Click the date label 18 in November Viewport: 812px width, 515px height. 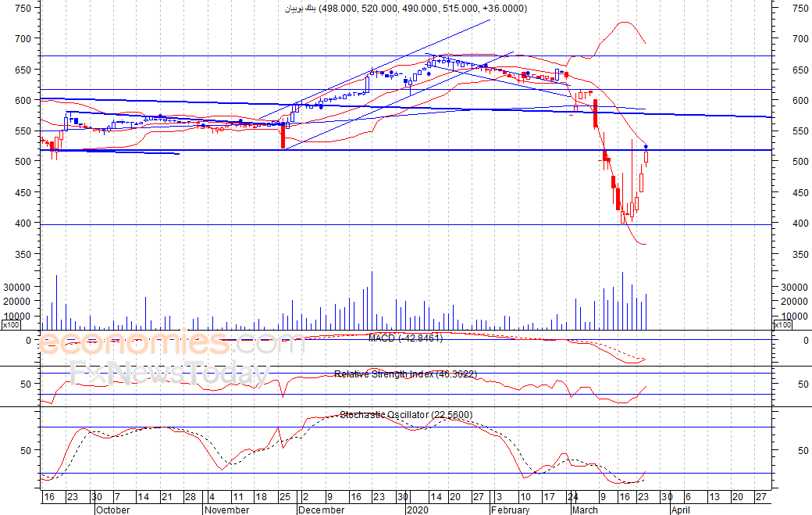(261, 497)
